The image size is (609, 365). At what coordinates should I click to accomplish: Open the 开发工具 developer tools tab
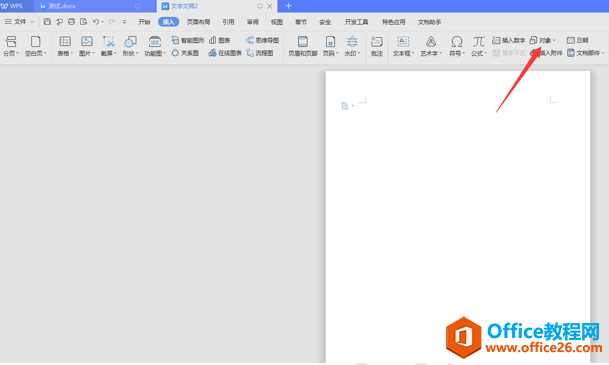[x=357, y=22]
